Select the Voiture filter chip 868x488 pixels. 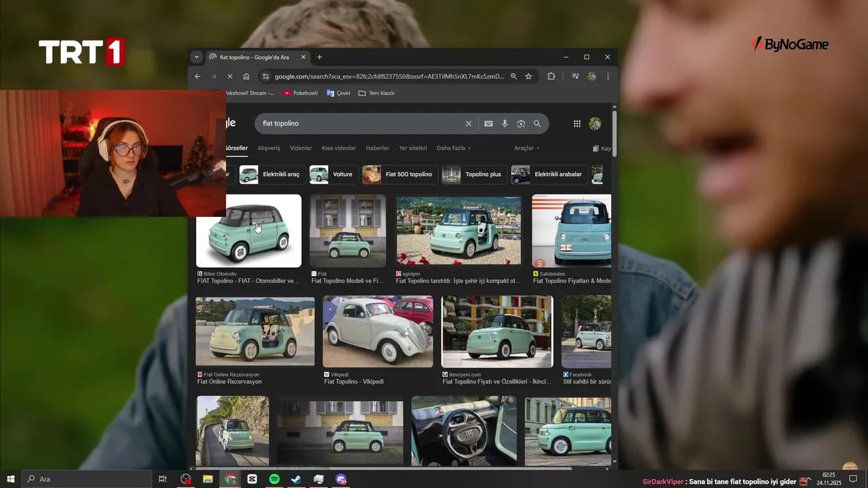pyautogui.click(x=332, y=174)
